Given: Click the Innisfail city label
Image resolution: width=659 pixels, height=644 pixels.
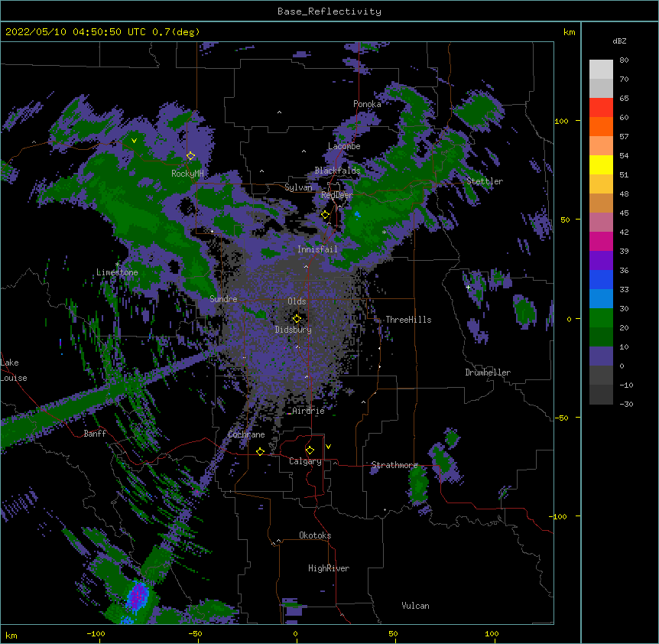Looking at the screenshot, I should tap(317, 249).
